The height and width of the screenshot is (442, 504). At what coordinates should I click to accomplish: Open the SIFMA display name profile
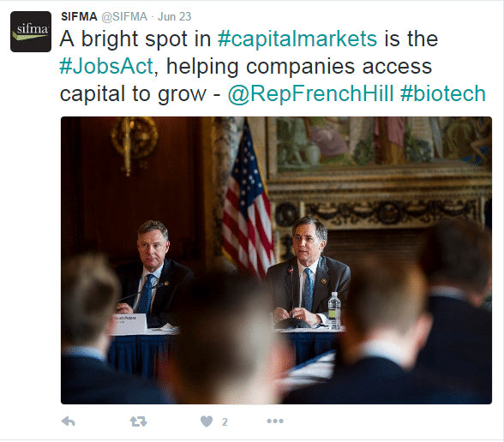click(x=79, y=16)
